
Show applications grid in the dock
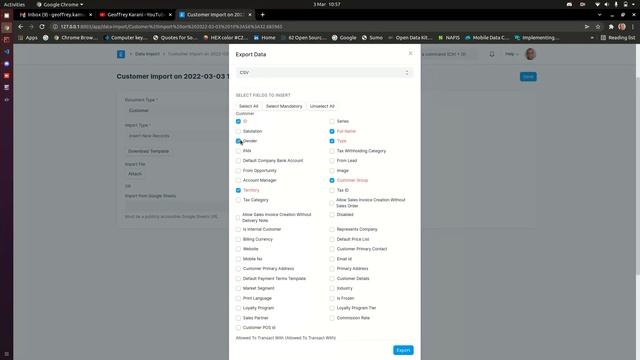(x=7, y=354)
